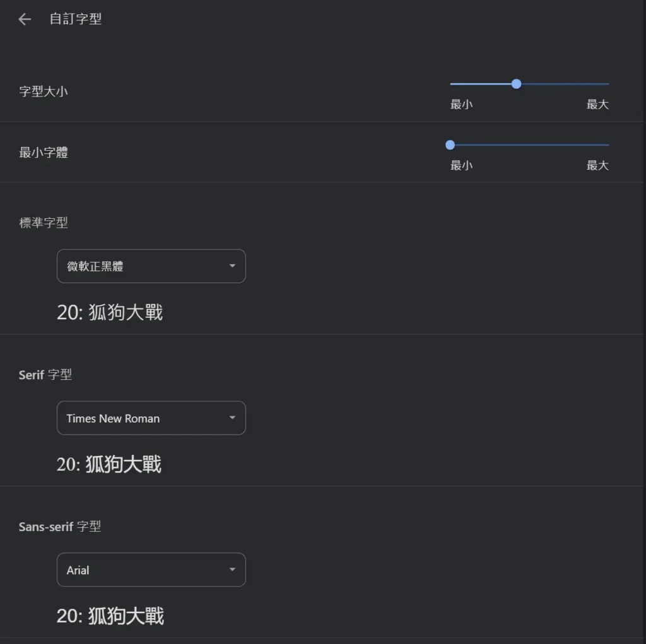Click the 字型大小 section heading
Image resolution: width=646 pixels, height=644 pixels.
44,90
